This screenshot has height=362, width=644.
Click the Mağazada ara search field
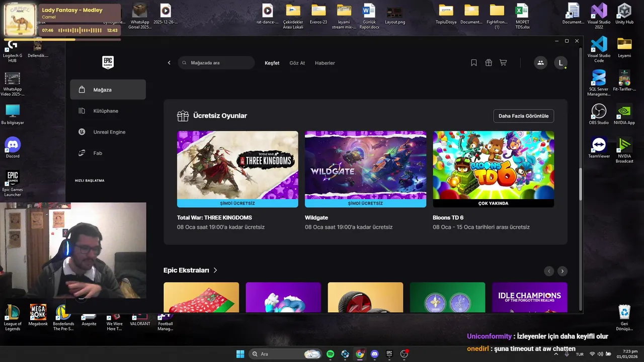tap(216, 63)
